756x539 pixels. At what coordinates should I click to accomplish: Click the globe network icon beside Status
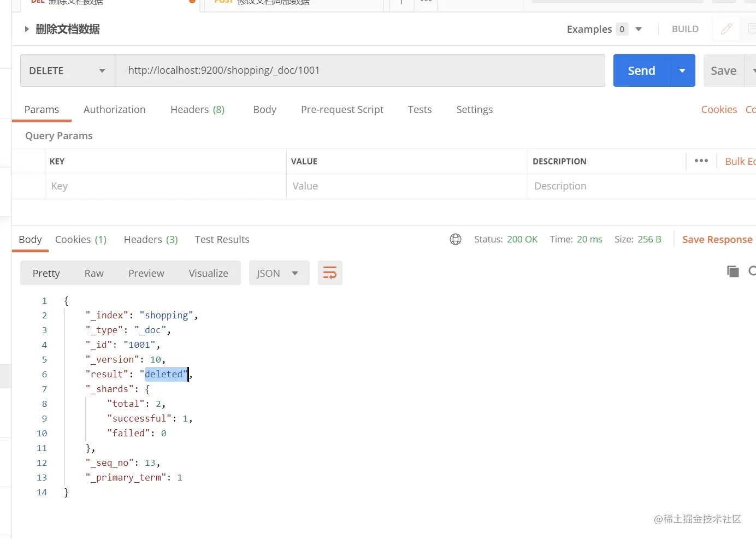click(x=456, y=239)
